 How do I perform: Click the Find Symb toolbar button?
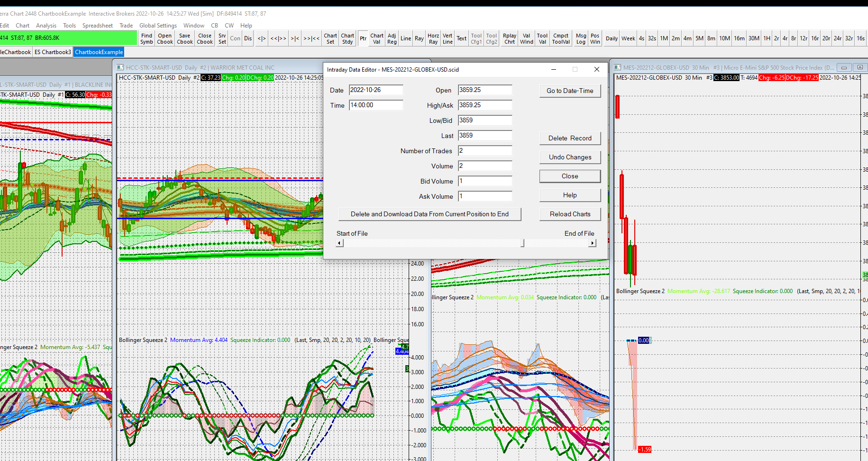tap(146, 38)
